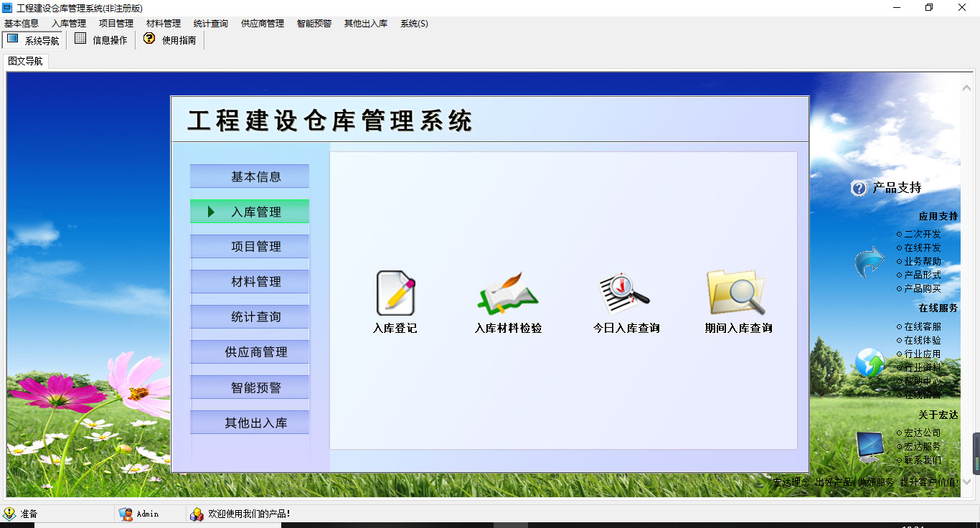The image size is (980, 528).
Task: Open the 材料管理 menu in menu bar
Action: pos(164,24)
